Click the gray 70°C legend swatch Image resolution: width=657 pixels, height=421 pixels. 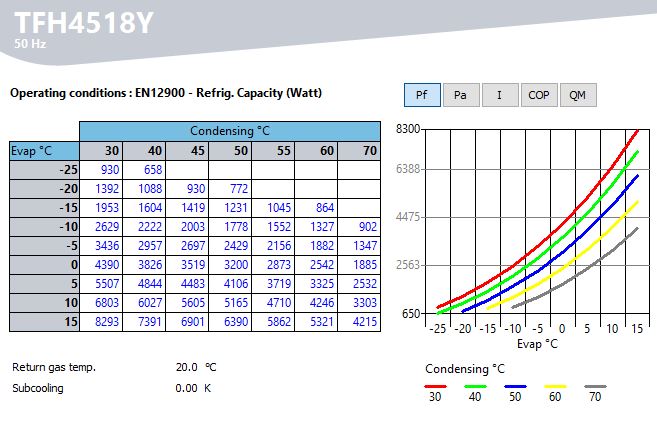tap(596, 386)
